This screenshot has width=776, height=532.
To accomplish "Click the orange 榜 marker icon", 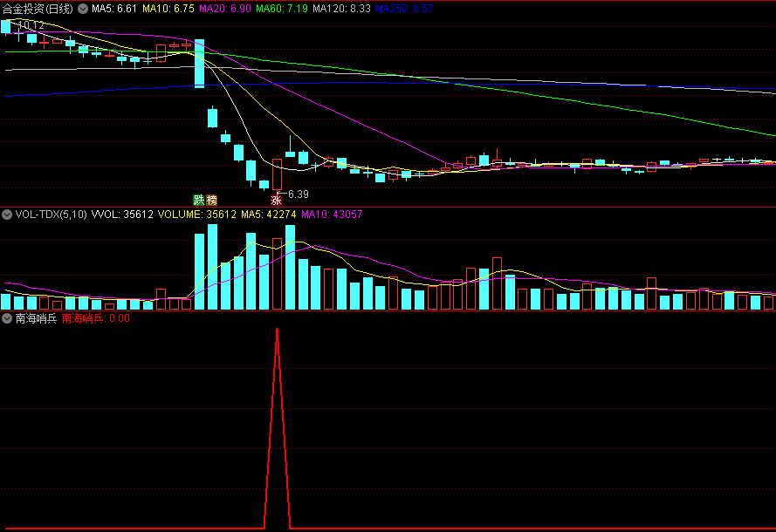I will click(211, 200).
